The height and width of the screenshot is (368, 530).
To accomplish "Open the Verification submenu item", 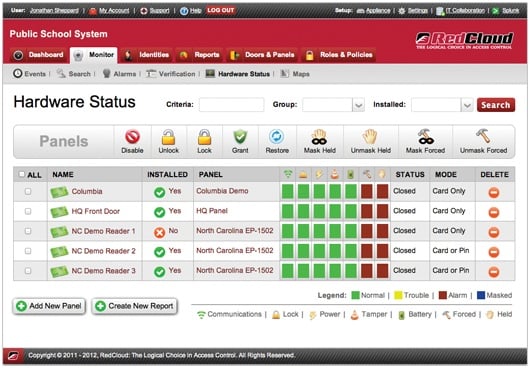I will (171, 74).
